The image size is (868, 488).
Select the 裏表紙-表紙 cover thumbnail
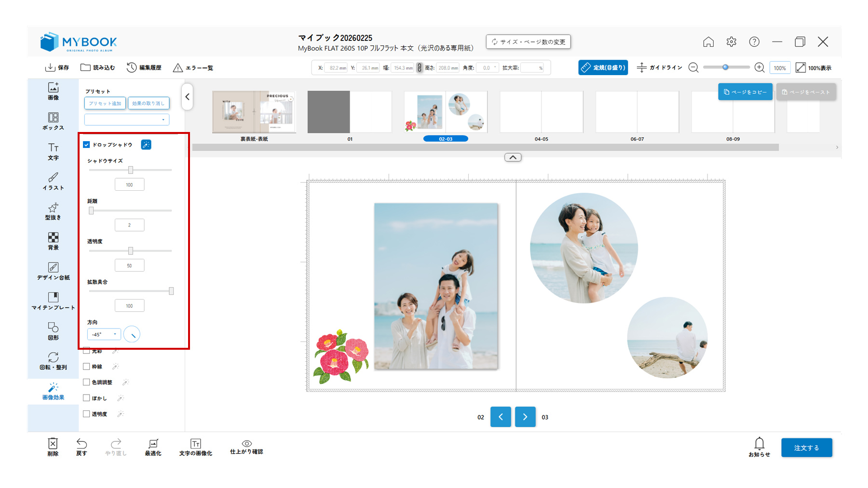pyautogui.click(x=254, y=112)
